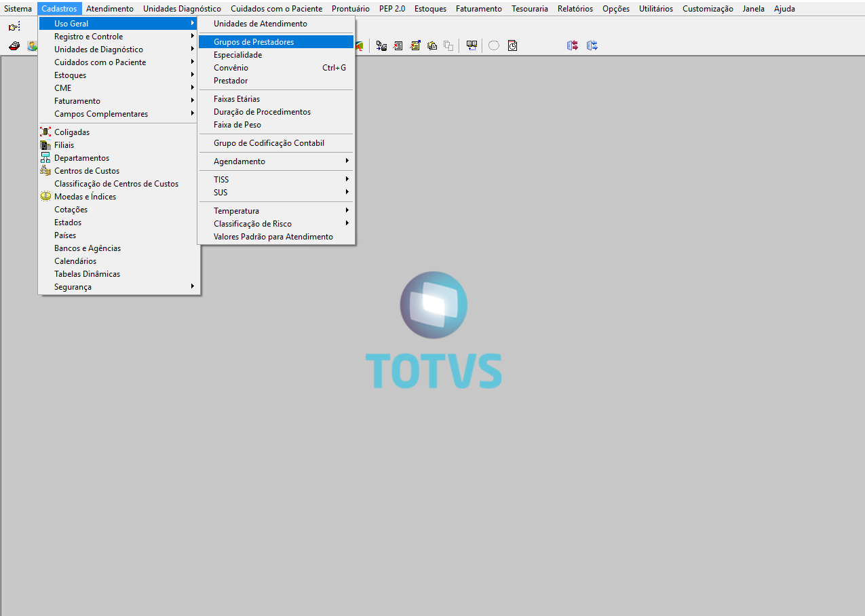Select Faixa de Peso entry

click(x=276, y=125)
